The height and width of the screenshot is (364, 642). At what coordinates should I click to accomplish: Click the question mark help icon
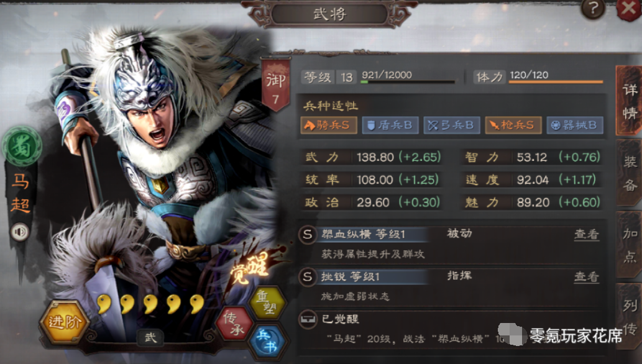[592, 8]
